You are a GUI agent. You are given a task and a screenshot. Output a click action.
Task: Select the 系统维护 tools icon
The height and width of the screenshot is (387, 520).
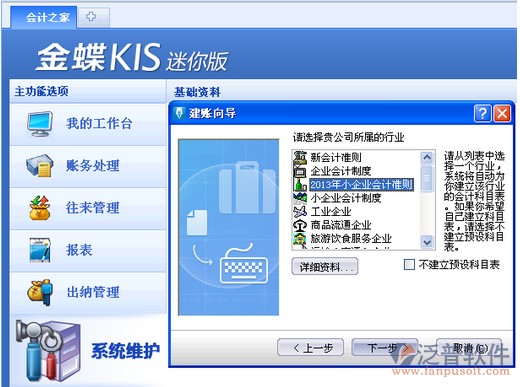[48, 351]
